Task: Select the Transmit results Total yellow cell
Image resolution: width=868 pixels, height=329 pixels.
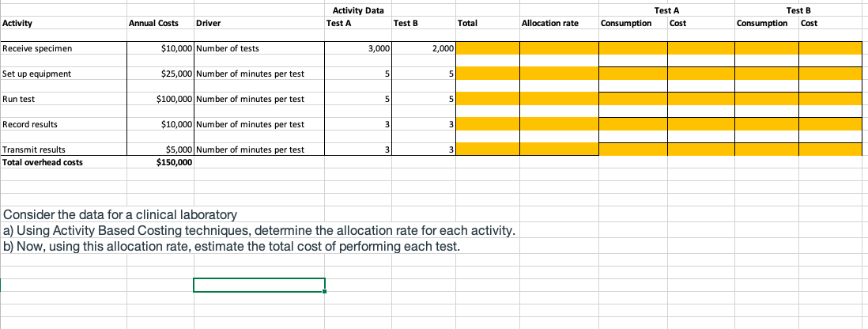Action: tap(488, 149)
